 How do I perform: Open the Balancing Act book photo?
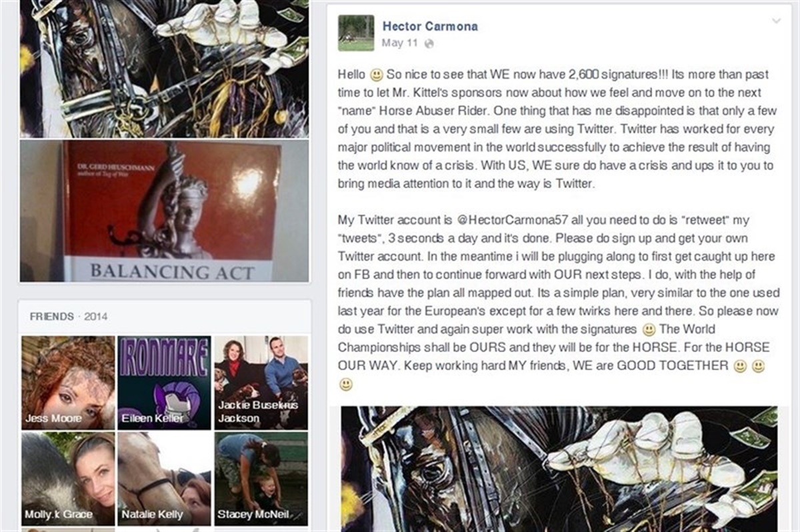point(164,211)
